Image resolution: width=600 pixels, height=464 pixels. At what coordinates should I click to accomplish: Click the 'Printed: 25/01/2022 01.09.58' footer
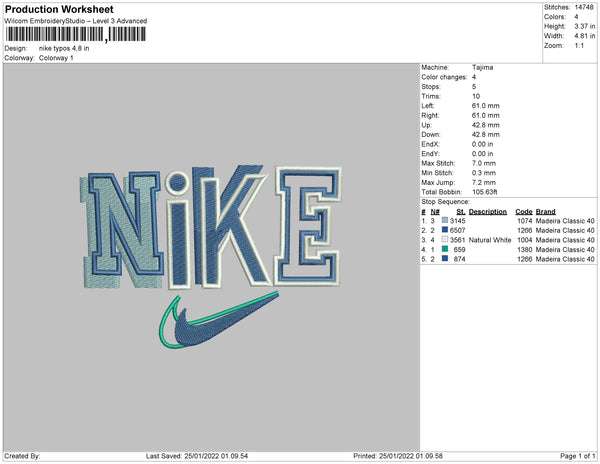398,456
